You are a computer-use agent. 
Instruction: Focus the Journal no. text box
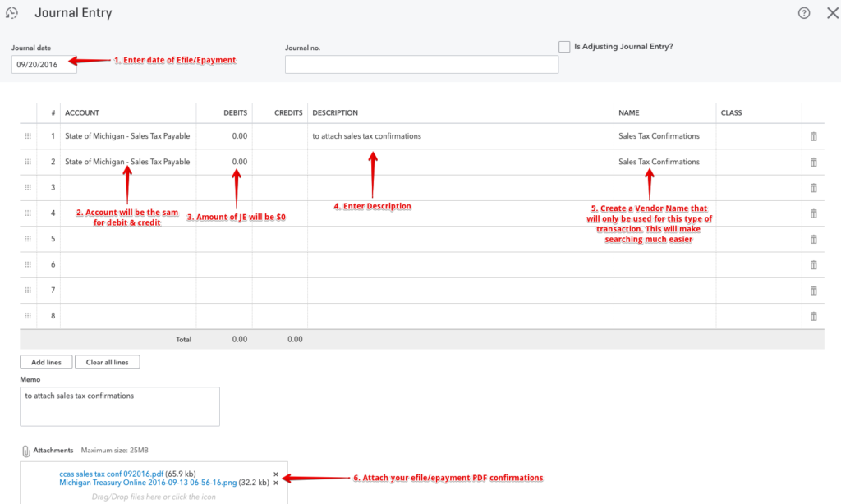coord(421,65)
